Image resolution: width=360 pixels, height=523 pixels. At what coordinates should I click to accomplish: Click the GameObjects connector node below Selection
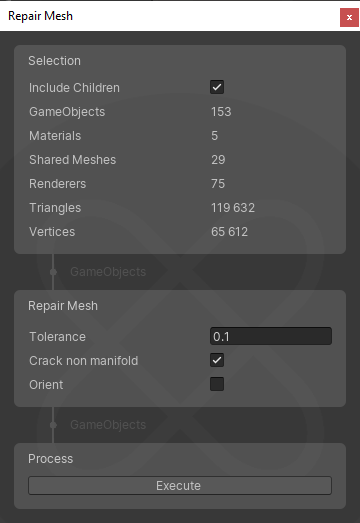[53, 272]
